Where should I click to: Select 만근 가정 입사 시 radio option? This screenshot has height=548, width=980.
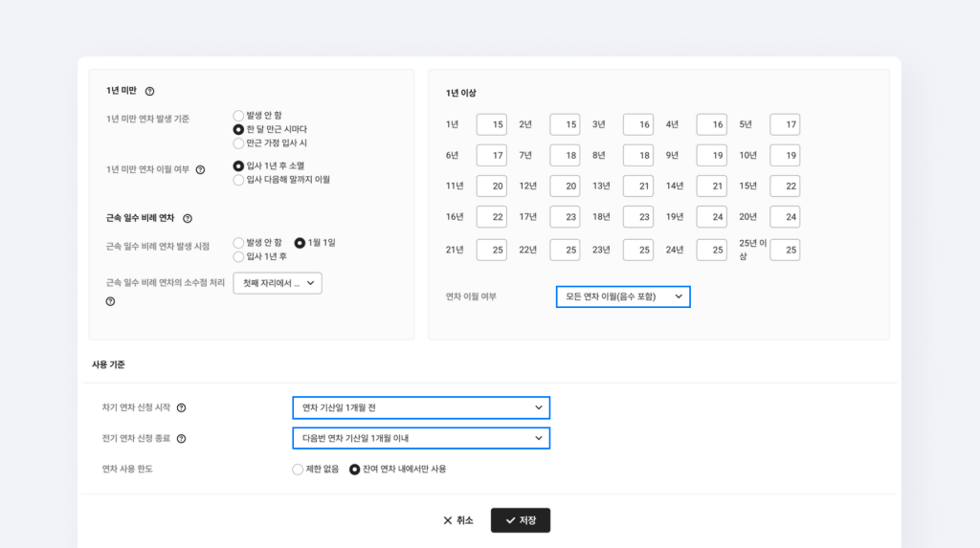(238, 143)
